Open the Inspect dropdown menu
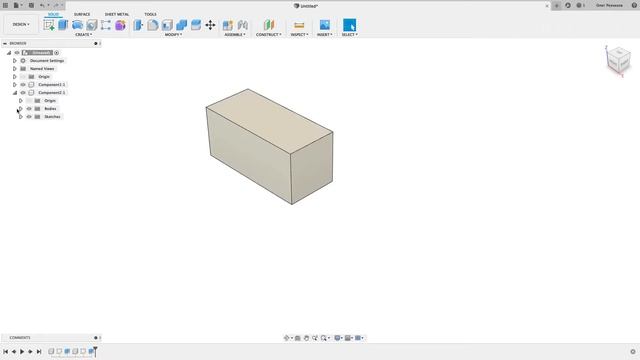The height and width of the screenshot is (360, 640). pyautogui.click(x=299, y=35)
